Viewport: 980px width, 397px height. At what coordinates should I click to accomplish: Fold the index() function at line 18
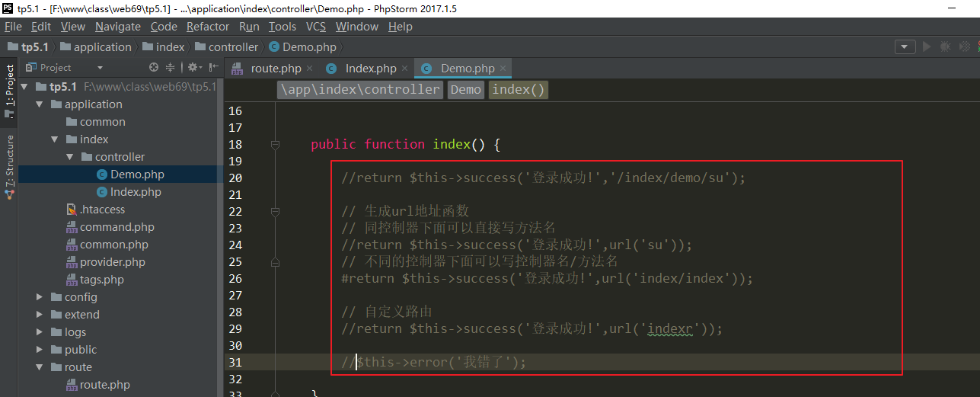click(275, 144)
